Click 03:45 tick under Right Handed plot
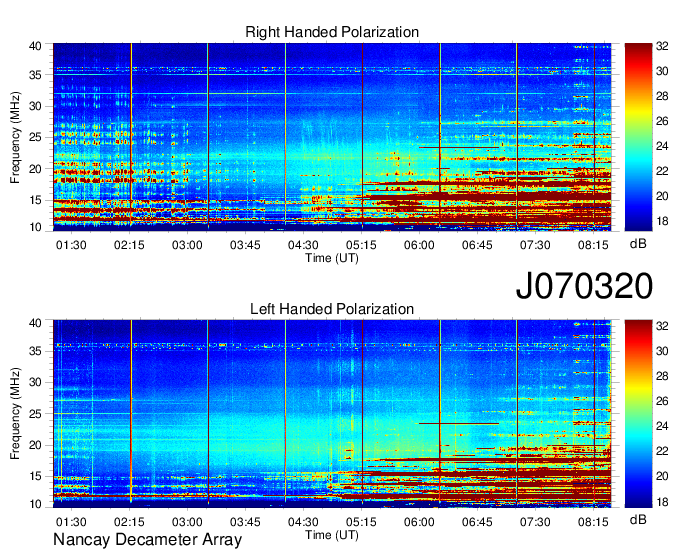Screen dimensions: 680x552 click(x=245, y=245)
